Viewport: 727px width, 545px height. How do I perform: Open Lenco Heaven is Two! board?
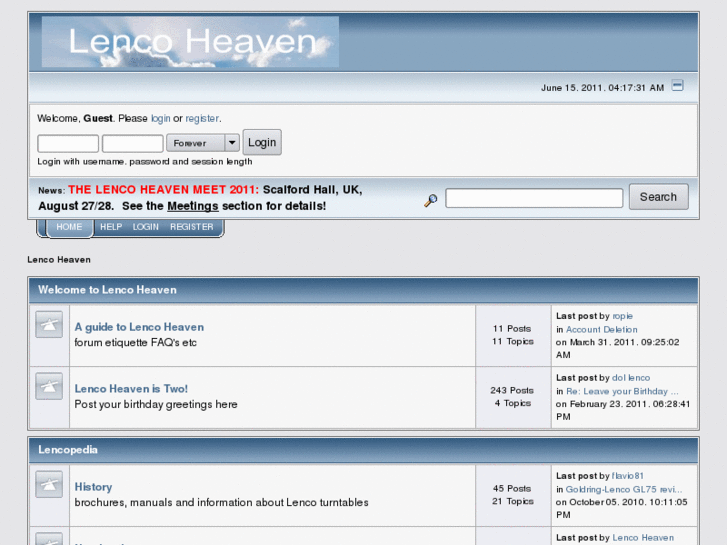(x=131, y=389)
